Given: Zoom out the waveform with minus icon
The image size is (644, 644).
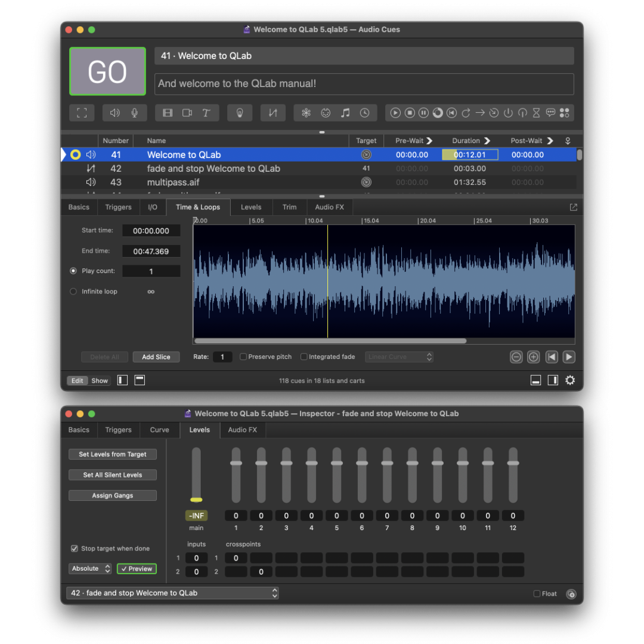Looking at the screenshot, I should [516, 357].
